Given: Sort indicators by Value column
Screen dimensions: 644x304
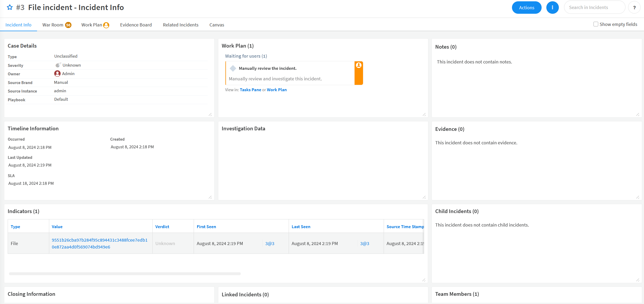Looking at the screenshot, I should (x=57, y=227).
